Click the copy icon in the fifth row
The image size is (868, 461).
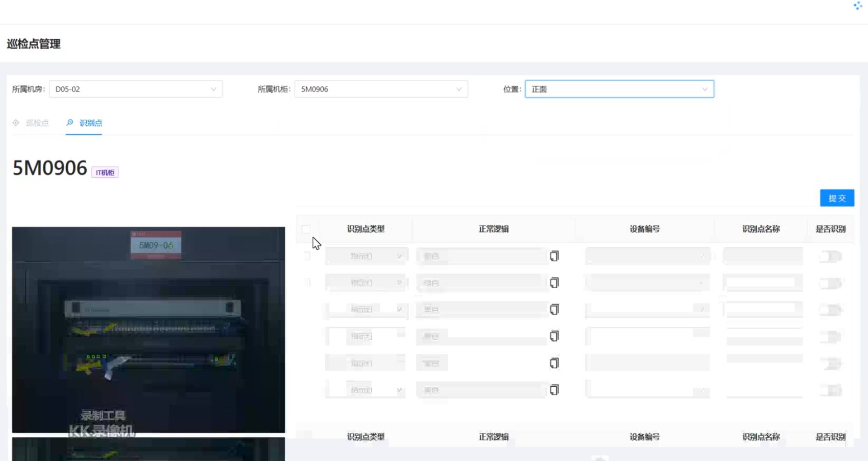[554, 363]
